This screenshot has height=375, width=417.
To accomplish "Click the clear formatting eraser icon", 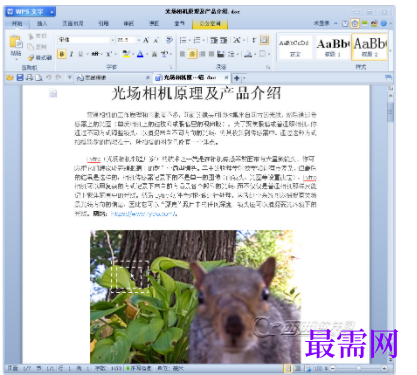I will coord(169,40).
